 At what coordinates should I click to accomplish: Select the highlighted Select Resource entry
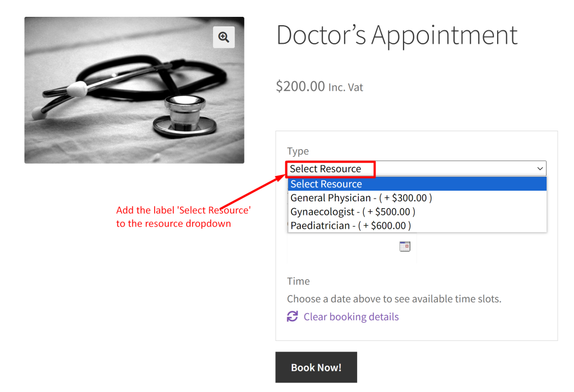click(326, 183)
